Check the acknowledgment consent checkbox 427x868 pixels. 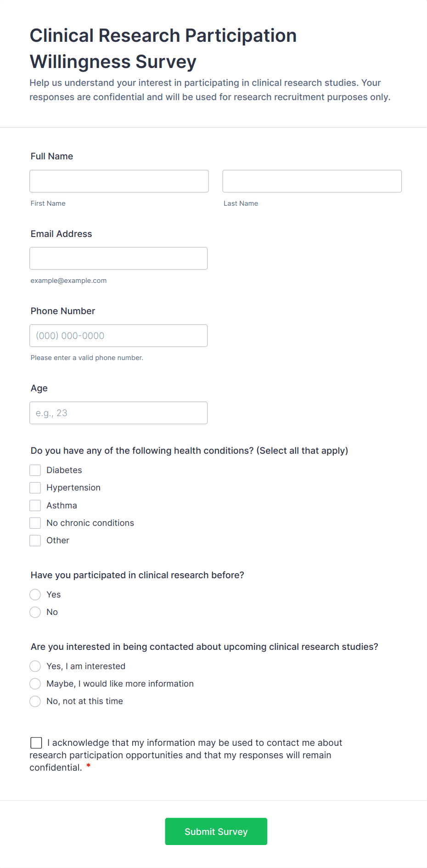(x=36, y=743)
